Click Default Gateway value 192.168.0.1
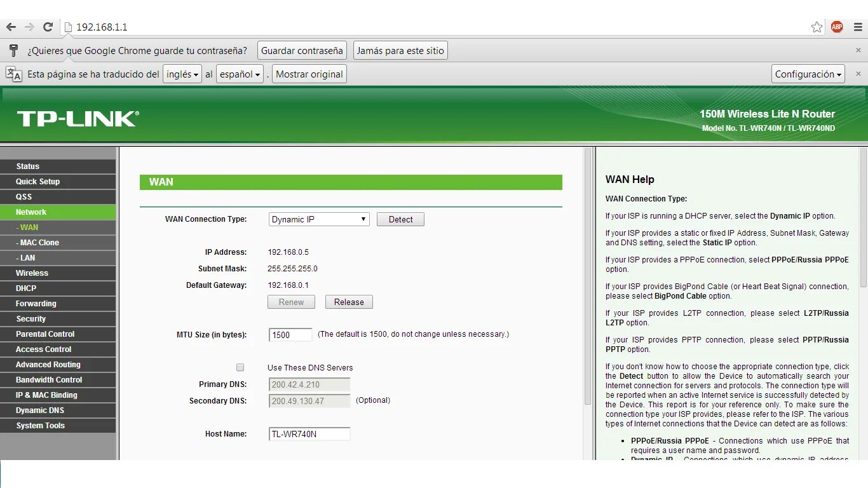This screenshot has height=488, width=868. [288, 285]
